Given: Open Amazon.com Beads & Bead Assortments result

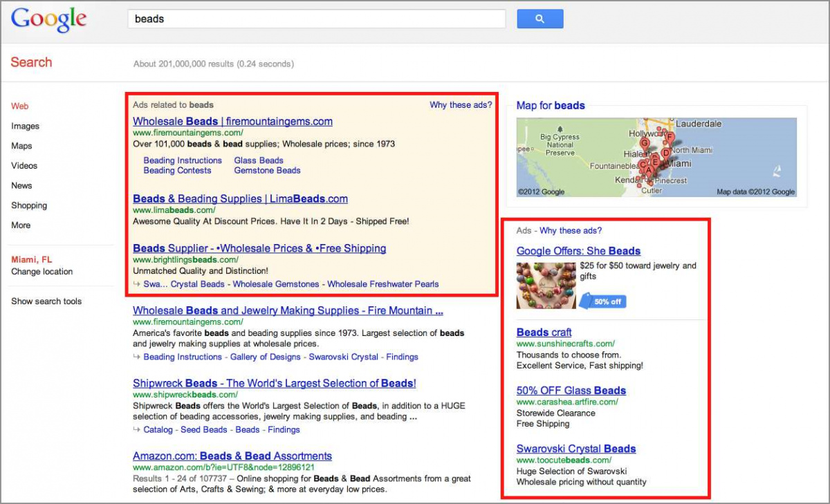Looking at the screenshot, I should pyautogui.click(x=232, y=456).
